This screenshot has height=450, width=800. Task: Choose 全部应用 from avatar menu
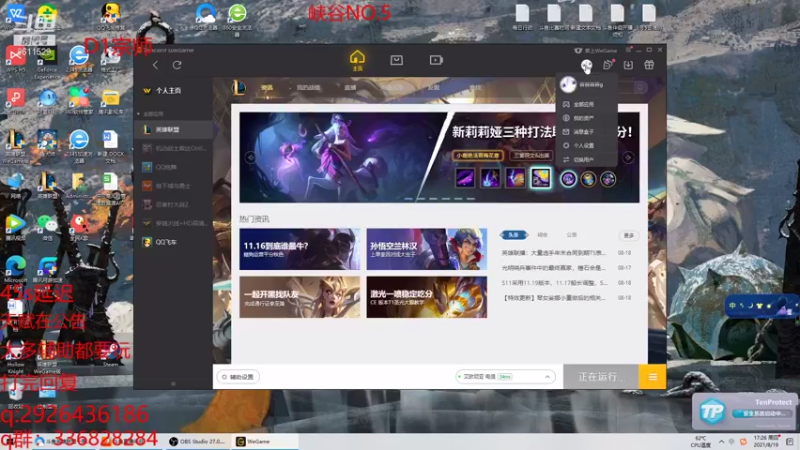coord(586,104)
